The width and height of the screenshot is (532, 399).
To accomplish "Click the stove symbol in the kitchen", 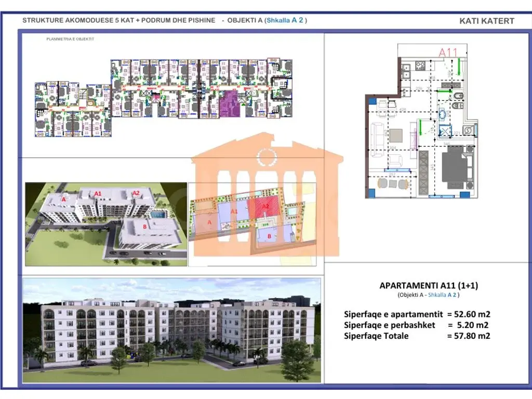I will 420,65.
